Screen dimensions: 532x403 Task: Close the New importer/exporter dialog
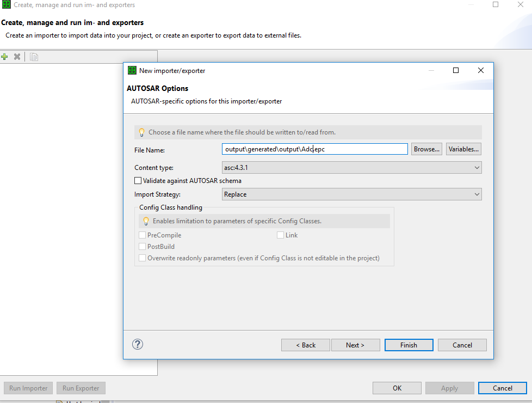point(481,70)
